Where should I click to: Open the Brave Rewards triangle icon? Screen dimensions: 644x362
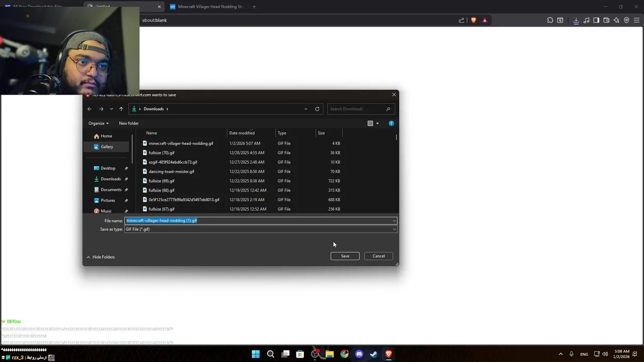(x=485, y=20)
